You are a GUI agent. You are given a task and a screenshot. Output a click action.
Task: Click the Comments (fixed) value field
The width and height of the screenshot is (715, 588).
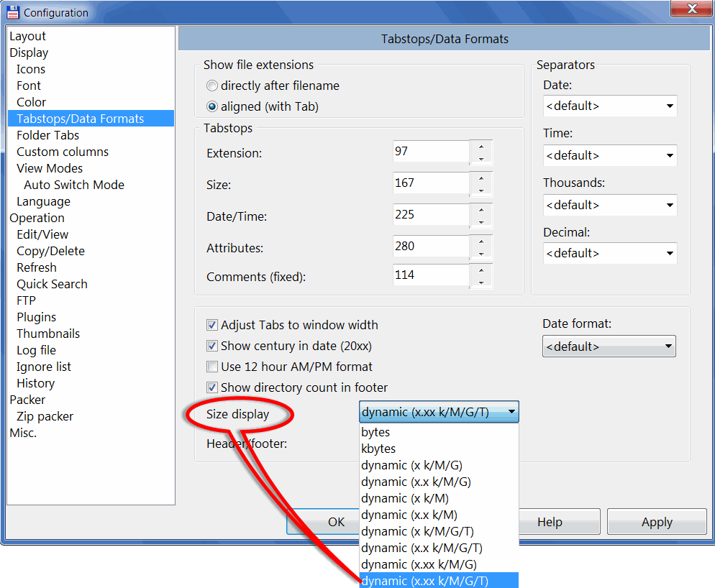coord(431,275)
